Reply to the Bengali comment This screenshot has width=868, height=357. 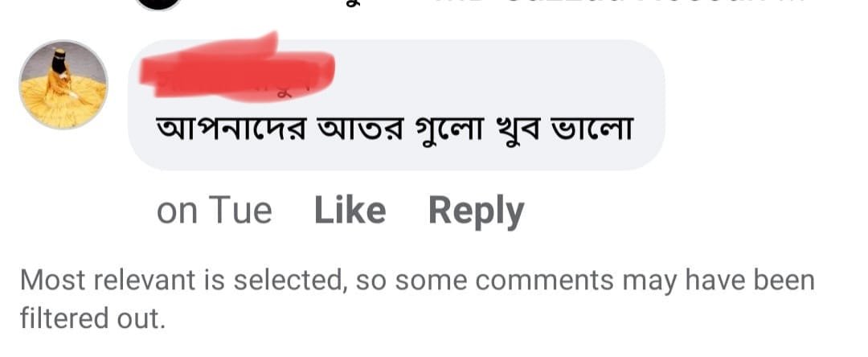(x=476, y=211)
